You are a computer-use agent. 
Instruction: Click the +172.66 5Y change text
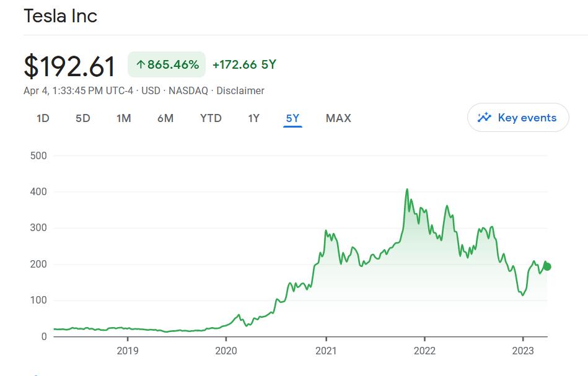(x=244, y=64)
